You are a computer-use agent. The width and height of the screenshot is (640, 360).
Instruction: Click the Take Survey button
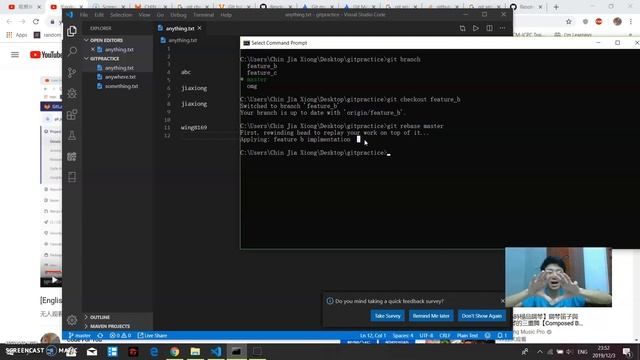pyautogui.click(x=387, y=316)
